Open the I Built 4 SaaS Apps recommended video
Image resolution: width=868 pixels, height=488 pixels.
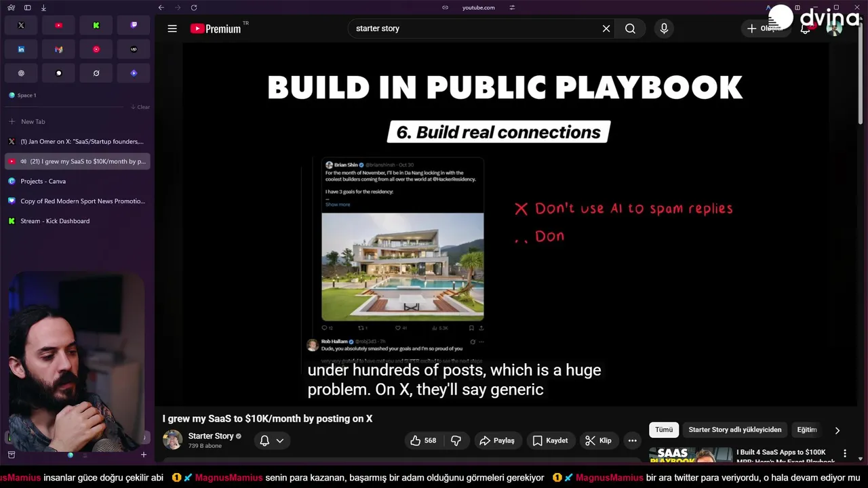point(787,457)
